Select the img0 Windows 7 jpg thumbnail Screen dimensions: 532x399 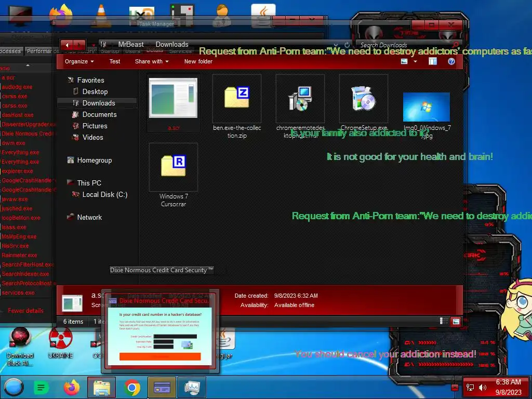[427, 107]
